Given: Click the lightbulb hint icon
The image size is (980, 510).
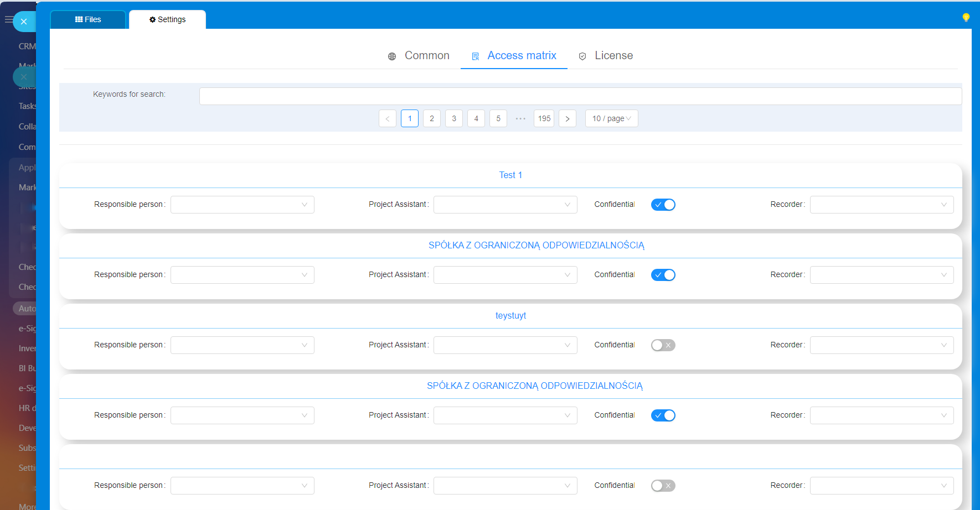Looking at the screenshot, I should coord(966,18).
